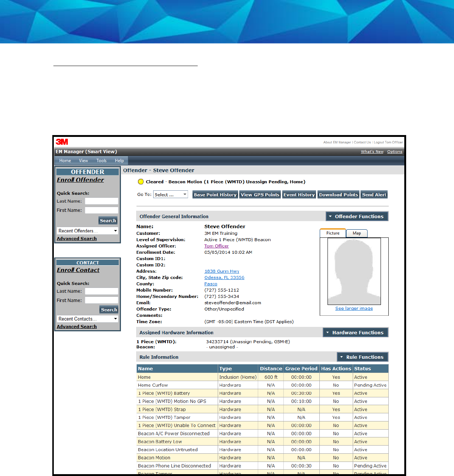Open the Options link
Image resolution: width=454 pixels, height=476 pixels.
tap(395, 151)
